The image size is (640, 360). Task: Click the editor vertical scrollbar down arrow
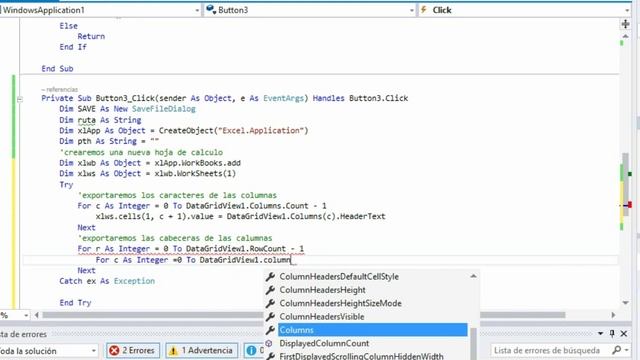pyautogui.click(x=625, y=302)
